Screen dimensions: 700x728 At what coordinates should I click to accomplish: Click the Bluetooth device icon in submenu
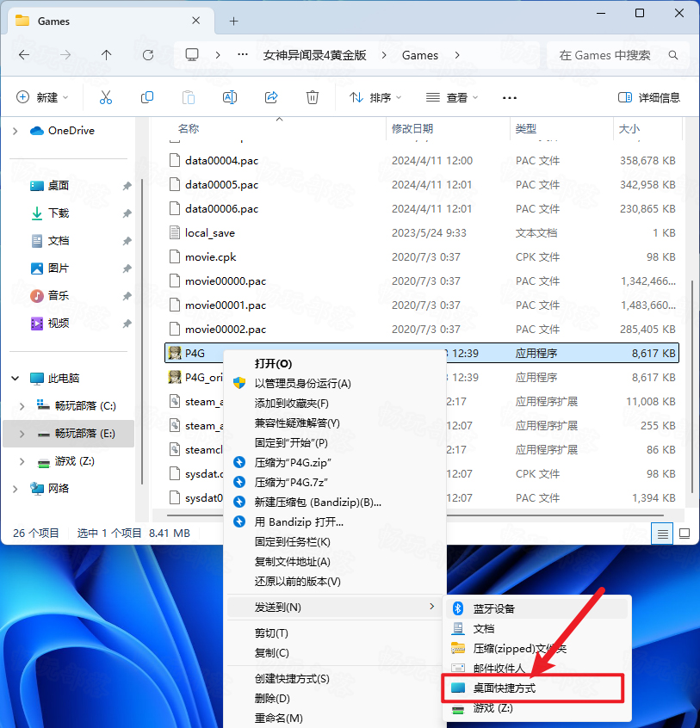[x=458, y=608]
